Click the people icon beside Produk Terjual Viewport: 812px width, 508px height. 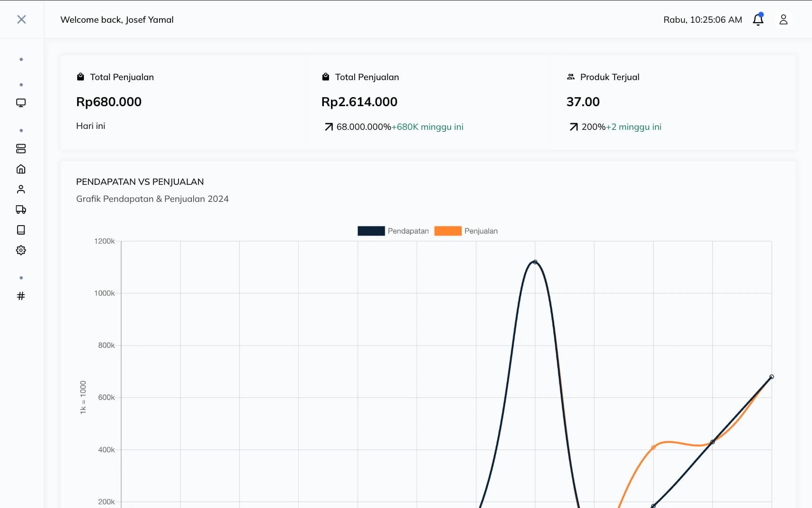pyautogui.click(x=571, y=77)
